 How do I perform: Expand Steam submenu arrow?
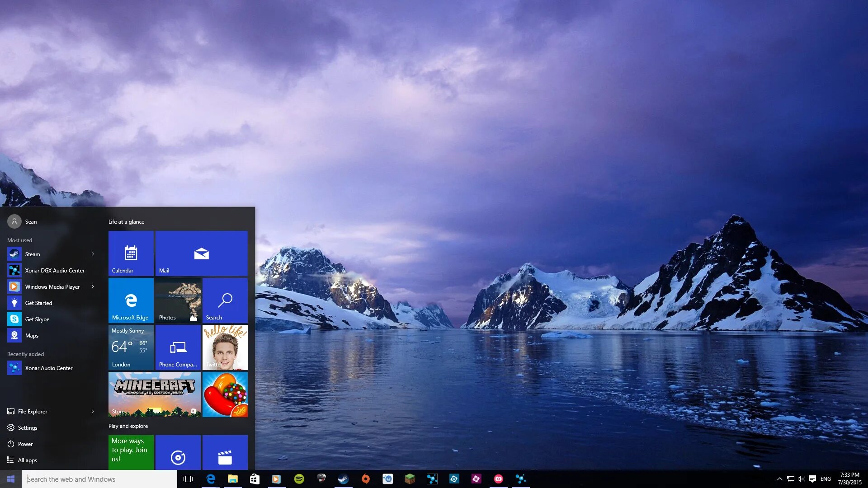click(x=92, y=254)
